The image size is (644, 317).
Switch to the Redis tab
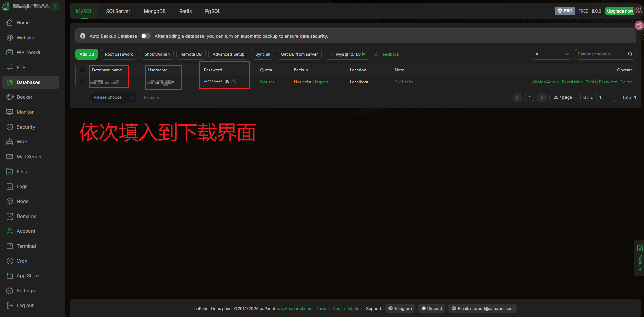click(185, 11)
